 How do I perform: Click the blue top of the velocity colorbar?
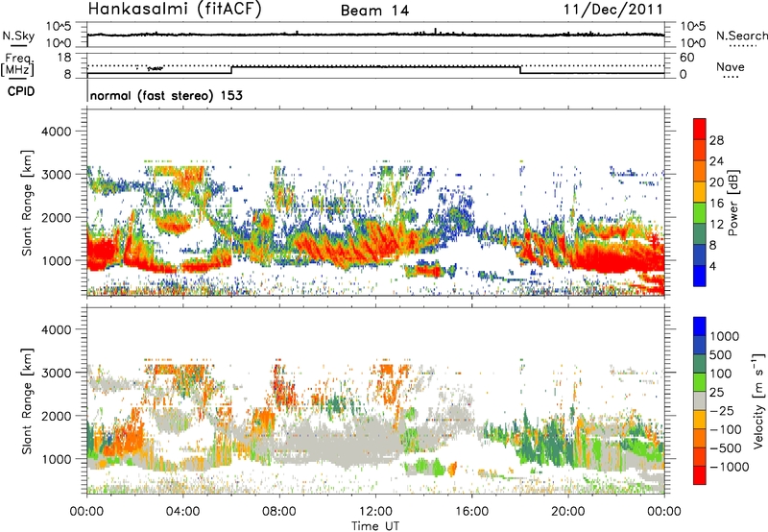700,326
